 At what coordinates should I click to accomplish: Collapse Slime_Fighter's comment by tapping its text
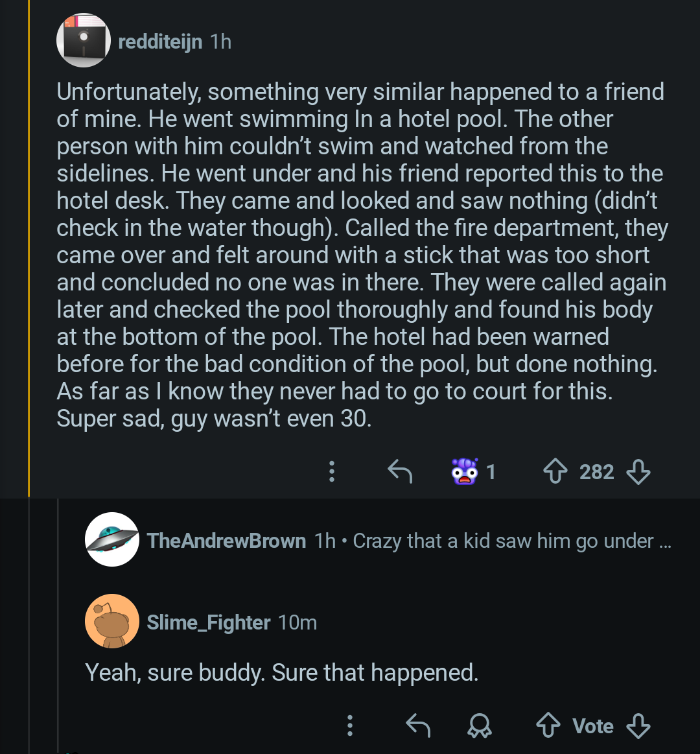point(281,673)
